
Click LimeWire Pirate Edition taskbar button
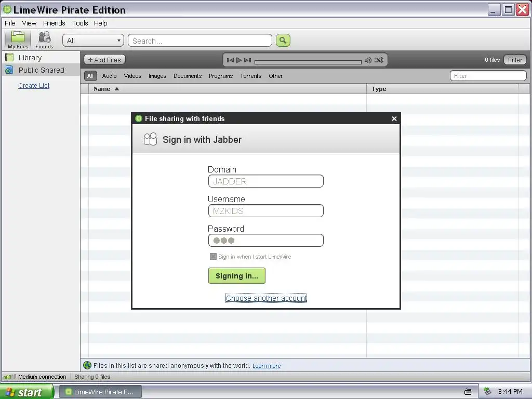click(x=100, y=392)
